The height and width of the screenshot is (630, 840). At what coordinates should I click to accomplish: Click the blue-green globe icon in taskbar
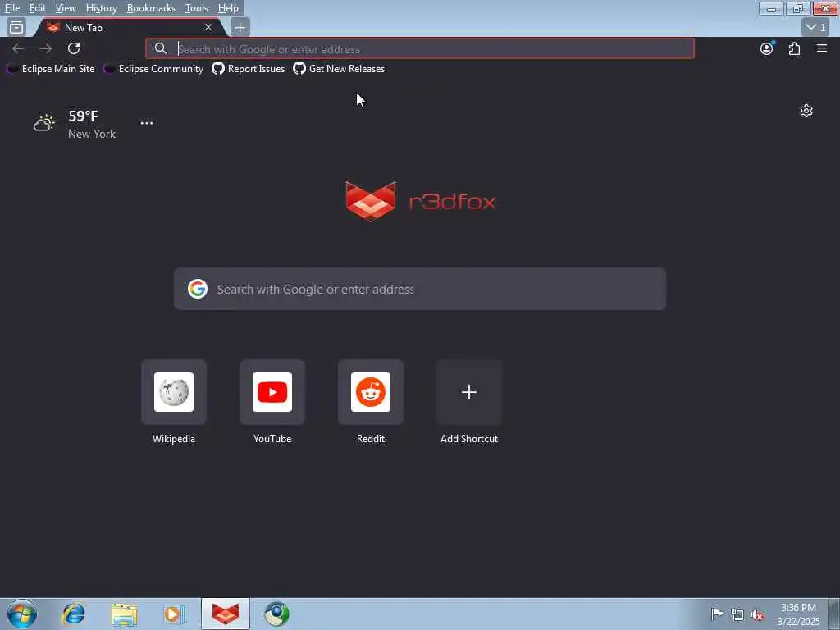pyautogui.click(x=277, y=614)
